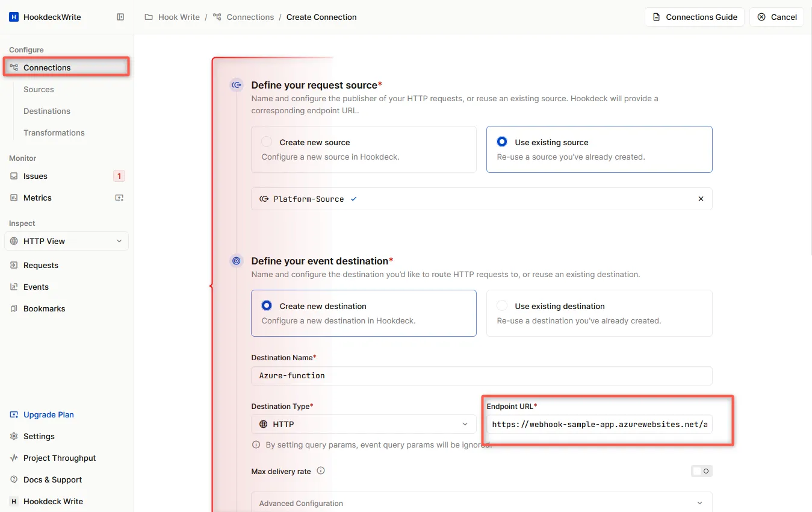The width and height of the screenshot is (812, 512).
Task: Click the Upgrade Plan link
Action: (49, 414)
